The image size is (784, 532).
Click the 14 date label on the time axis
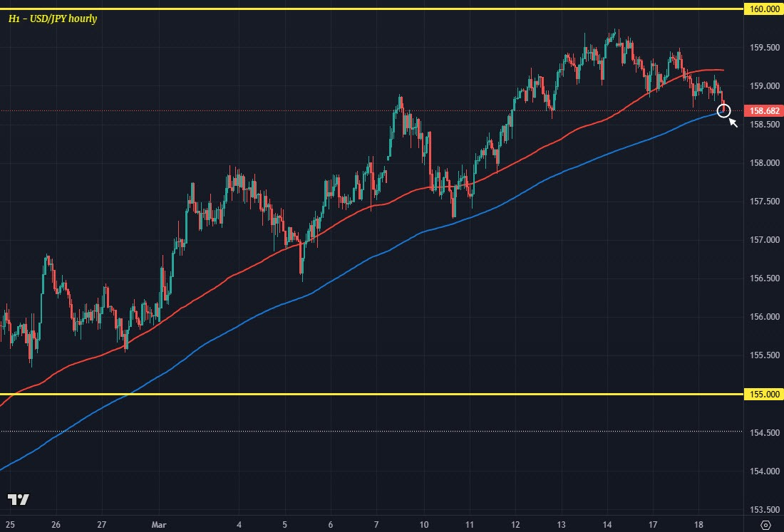pyautogui.click(x=607, y=524)
